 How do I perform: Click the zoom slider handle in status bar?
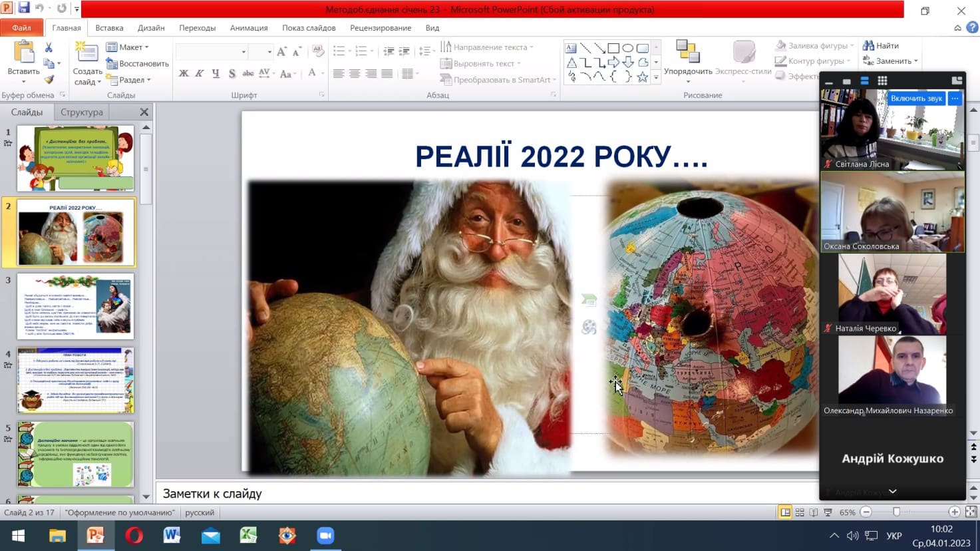[897, 512]
